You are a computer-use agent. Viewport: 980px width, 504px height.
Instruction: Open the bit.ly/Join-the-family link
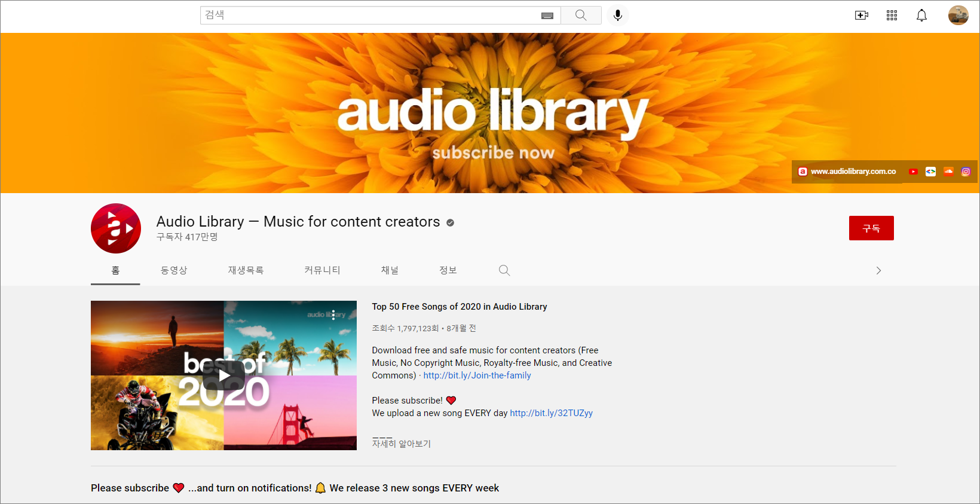coord(477,375)
